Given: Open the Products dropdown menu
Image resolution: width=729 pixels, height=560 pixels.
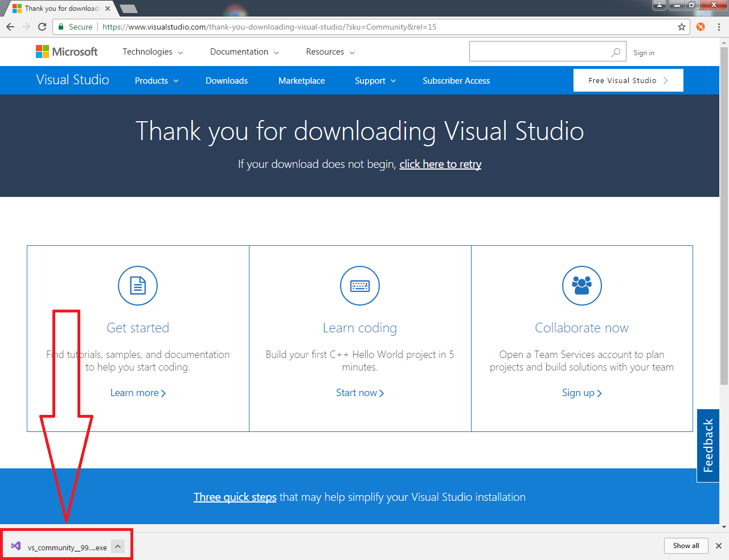Looking at the screenshot, I should click(x=157, y=81).
